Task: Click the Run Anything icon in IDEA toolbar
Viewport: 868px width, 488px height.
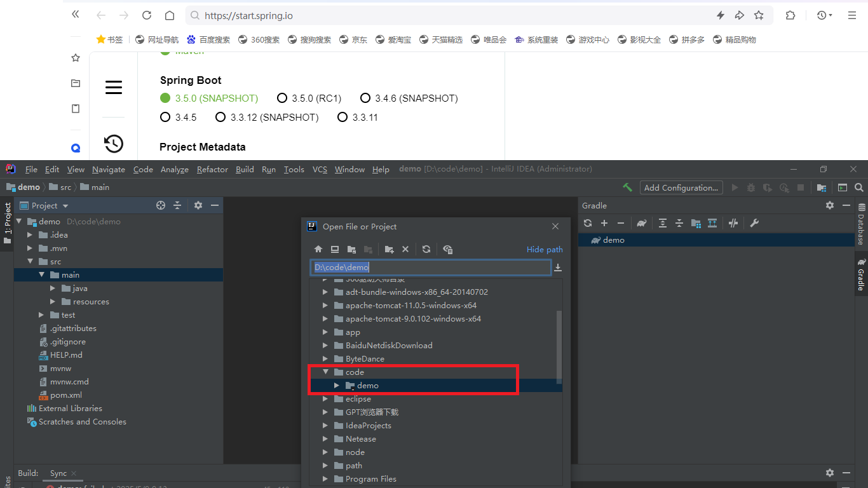Action: pyautogui.click(x=843, y=187)
